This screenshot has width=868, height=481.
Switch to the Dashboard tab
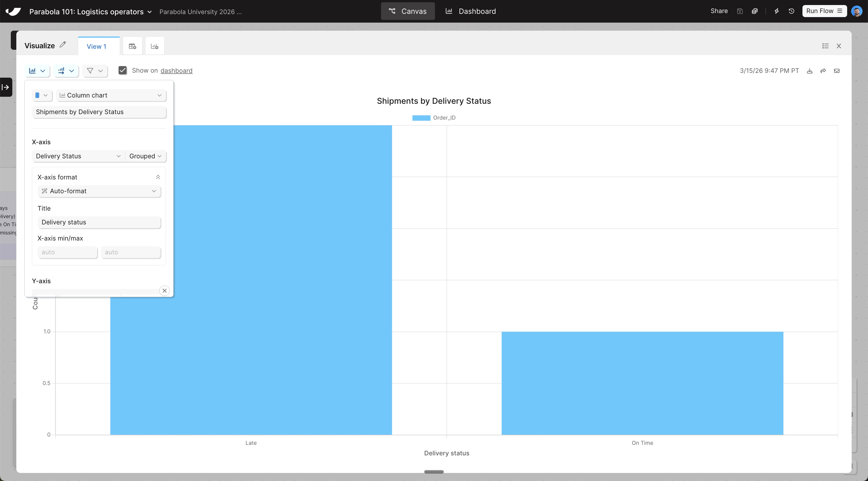(471, 11)
